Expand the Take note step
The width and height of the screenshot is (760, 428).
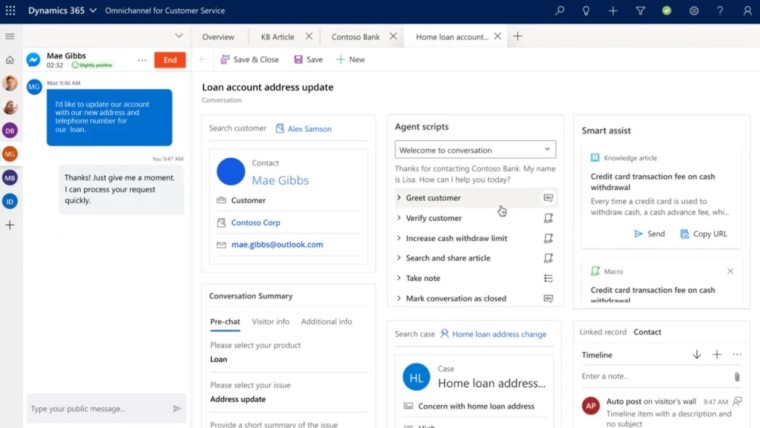click(x=399, y=278)
